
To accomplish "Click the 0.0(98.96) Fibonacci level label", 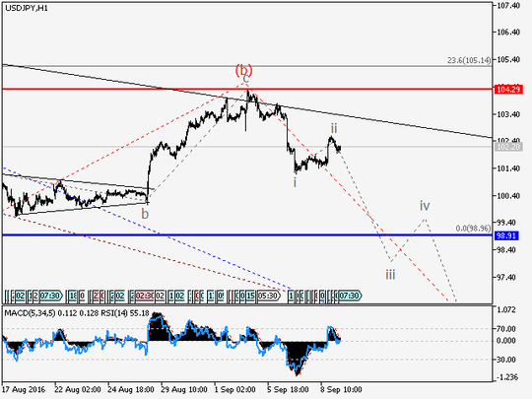I will [x=473, y=228].
